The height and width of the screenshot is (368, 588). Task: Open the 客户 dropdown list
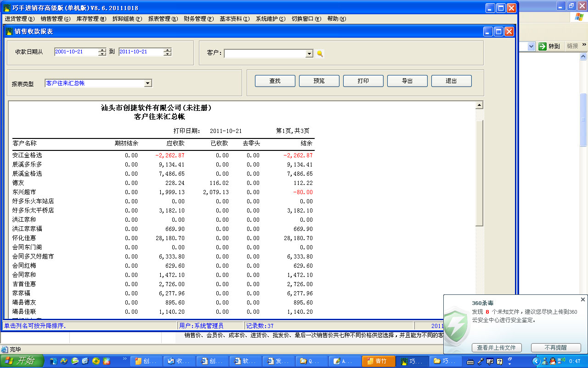point(309,54)
